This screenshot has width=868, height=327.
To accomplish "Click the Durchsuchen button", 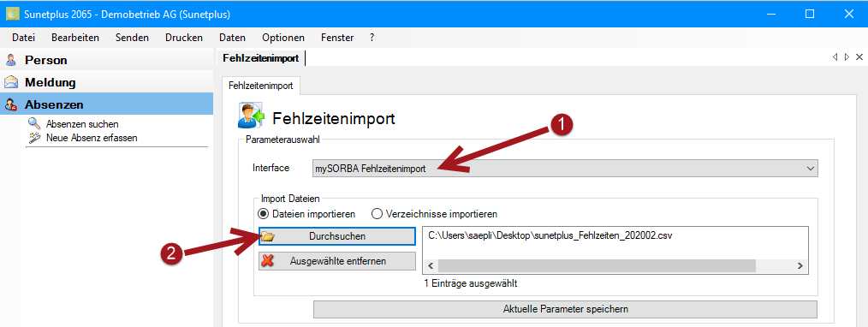I will [336, 236].
